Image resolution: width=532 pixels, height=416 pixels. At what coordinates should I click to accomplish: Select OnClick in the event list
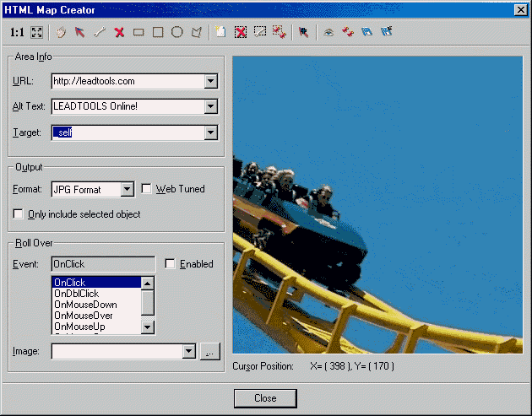[97, 283]
